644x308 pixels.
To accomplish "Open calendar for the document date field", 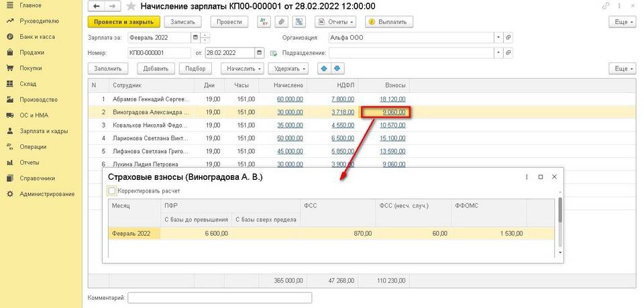I will coord(260,52).
